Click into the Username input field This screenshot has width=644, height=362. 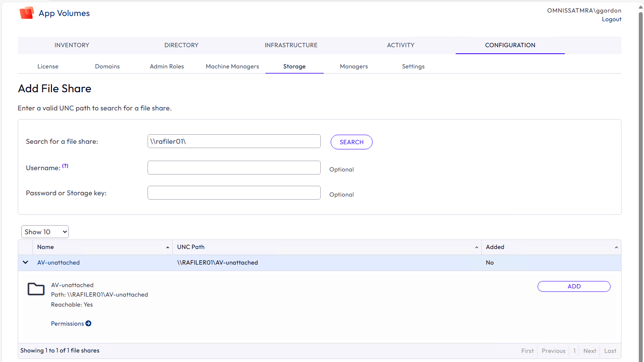(234, 168)
